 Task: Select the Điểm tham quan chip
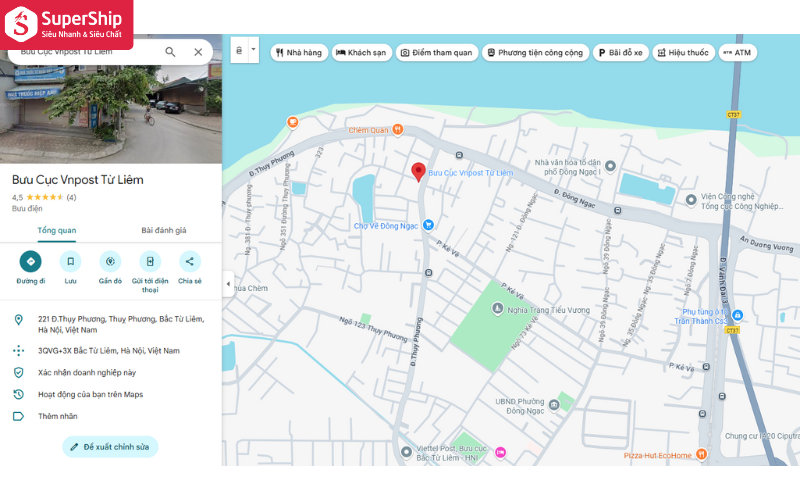pos(437,53)
